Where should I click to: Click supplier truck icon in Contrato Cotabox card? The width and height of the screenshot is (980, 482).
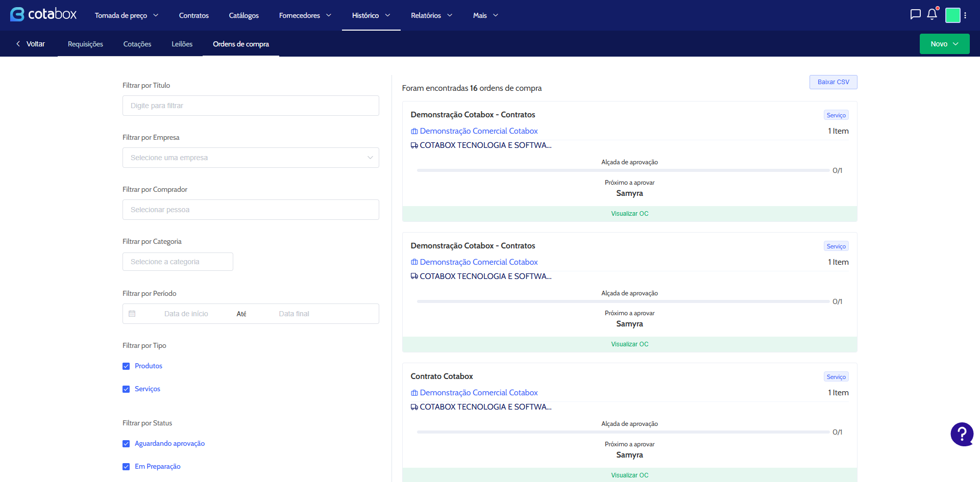pyautogui.click(x=414, y=407)
